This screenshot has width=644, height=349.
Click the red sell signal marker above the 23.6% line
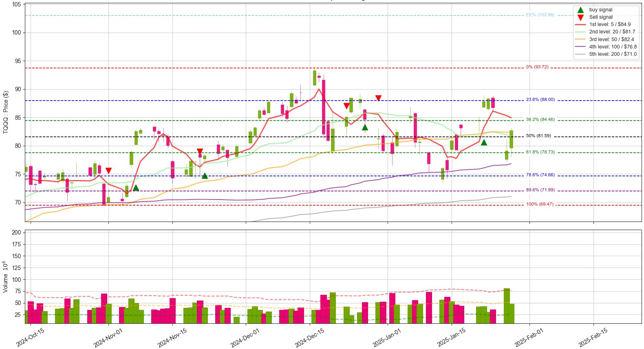tap(378, 98)
